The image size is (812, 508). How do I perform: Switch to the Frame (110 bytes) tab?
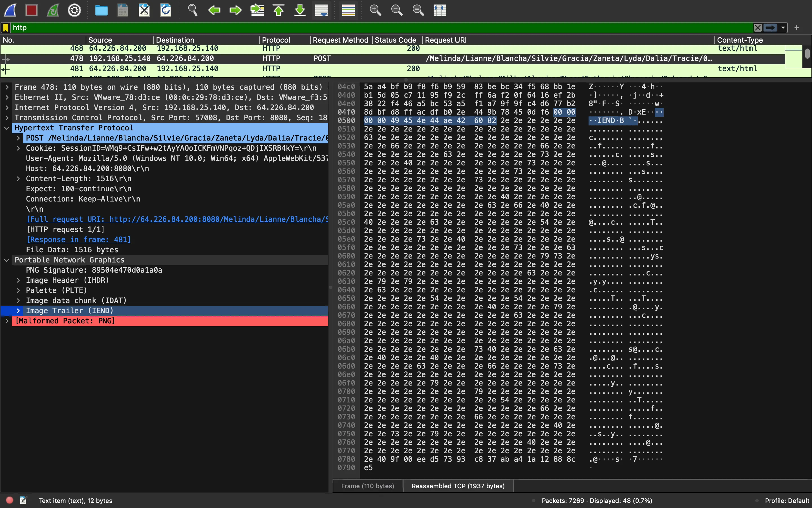pyautogui.click(x=367, y=486)
